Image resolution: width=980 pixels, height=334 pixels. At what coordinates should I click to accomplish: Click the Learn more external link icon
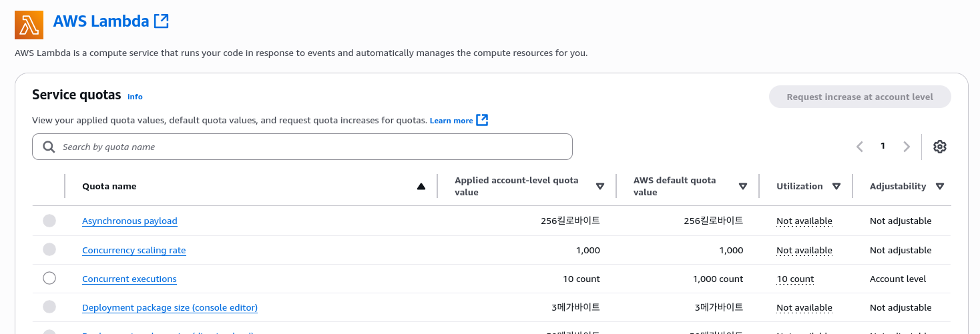[482, 120]
